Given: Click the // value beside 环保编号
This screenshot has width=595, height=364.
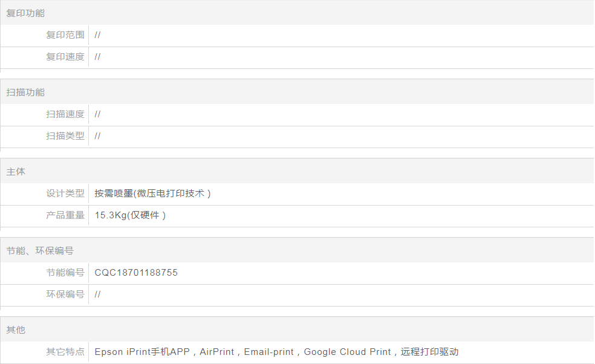Looking at the screenshot, I should click(97, 294).
